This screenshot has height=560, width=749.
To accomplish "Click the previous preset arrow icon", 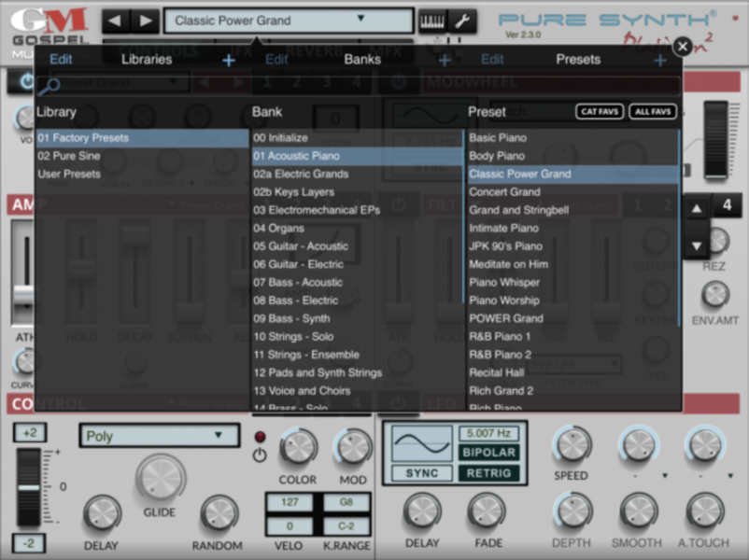I will pos(114,19).
